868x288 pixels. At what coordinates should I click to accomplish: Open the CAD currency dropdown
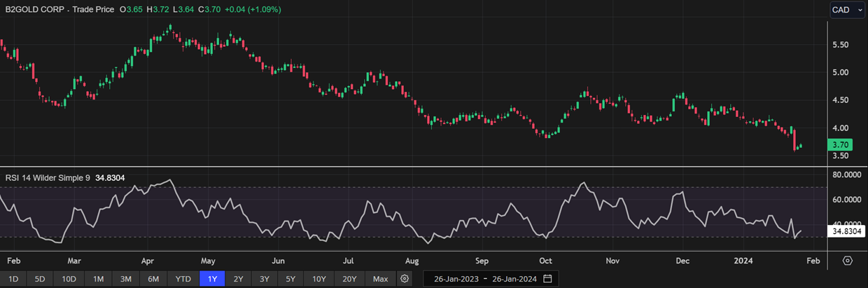[x=848, y=10]
